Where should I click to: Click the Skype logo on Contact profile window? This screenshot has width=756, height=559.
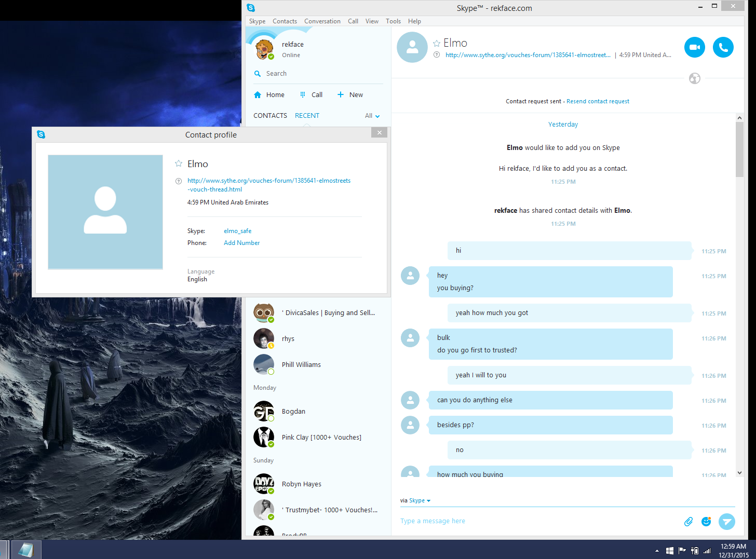pos(41,134)
